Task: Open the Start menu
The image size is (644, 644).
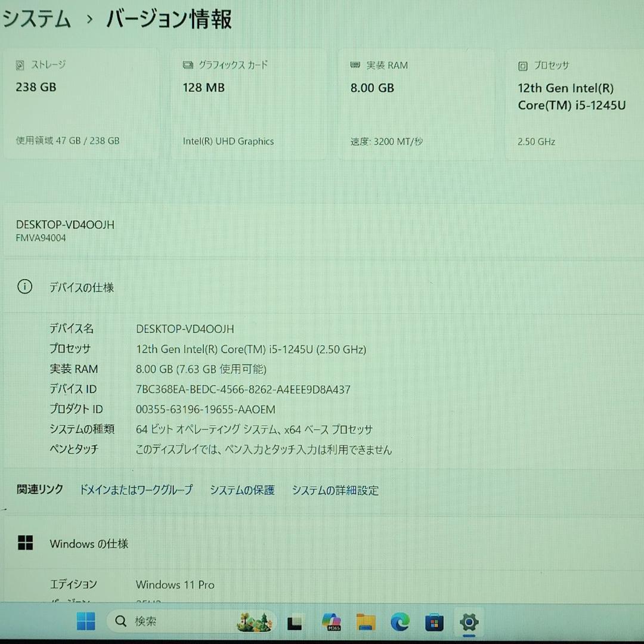Action: click(85, 621)
